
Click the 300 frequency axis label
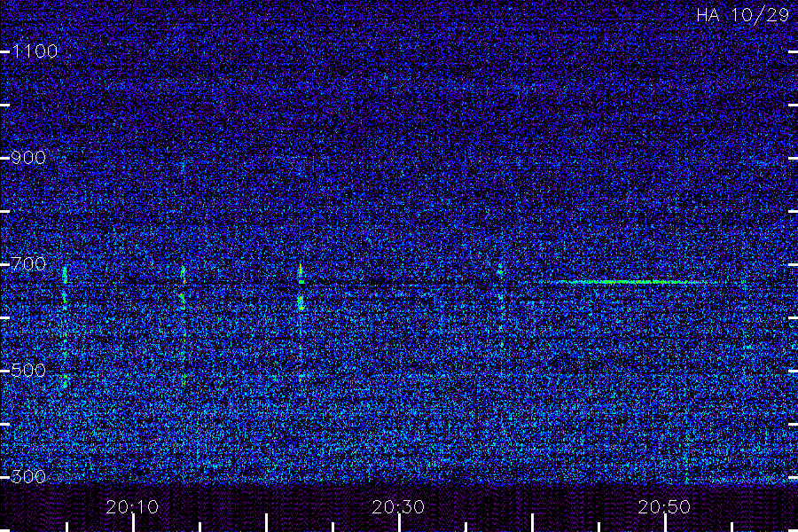(28, 477)
